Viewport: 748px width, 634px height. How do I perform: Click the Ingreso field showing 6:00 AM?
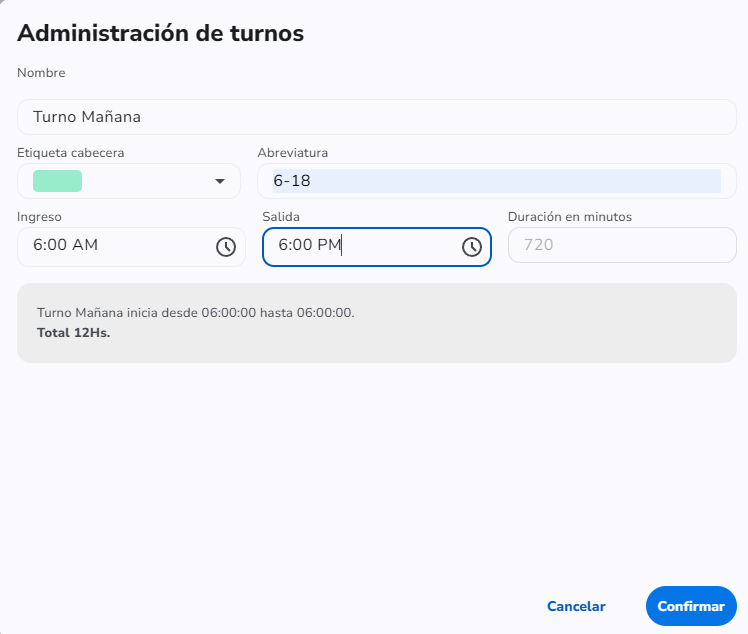coord(131,247)
